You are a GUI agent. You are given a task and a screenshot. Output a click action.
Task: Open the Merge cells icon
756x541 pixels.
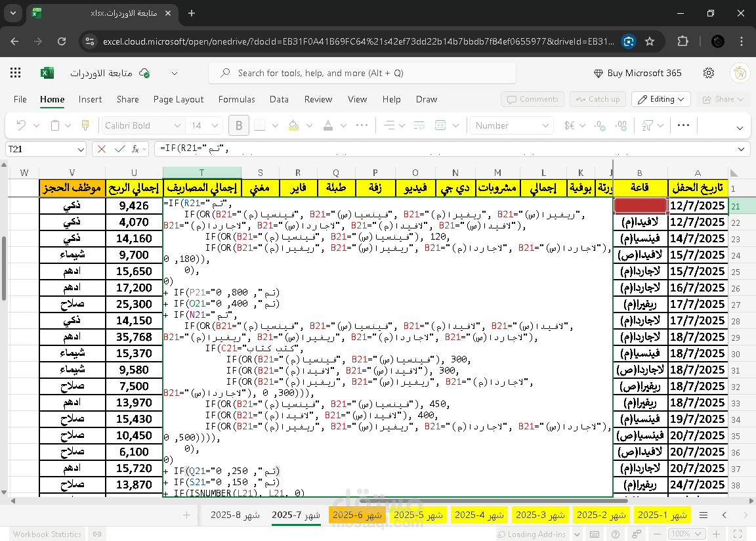440,125
